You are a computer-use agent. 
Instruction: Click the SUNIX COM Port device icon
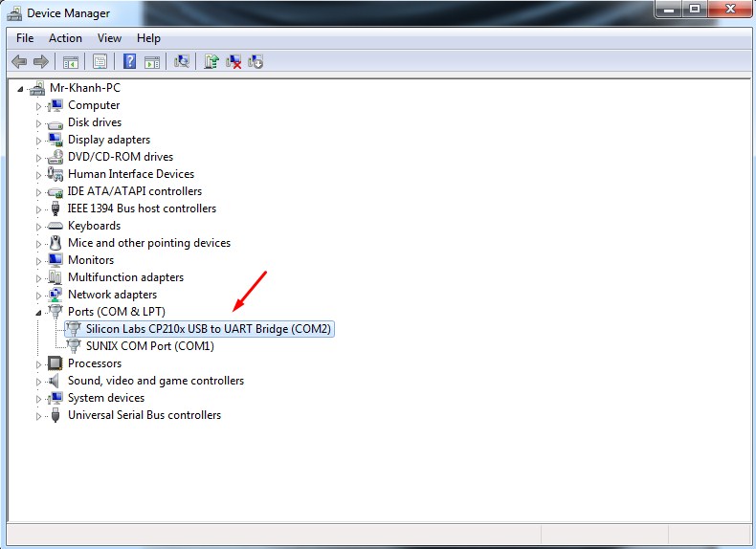click(74, 346)
